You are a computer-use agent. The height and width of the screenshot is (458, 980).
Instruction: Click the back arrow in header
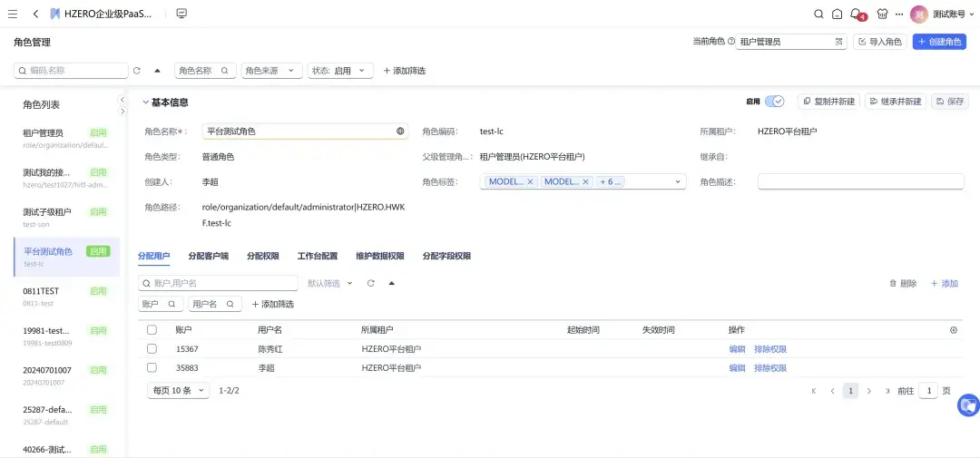click(x=35, y=14)
